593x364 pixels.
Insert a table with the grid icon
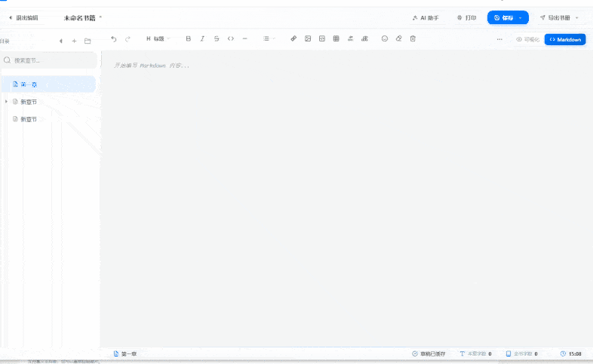(336, 38)
